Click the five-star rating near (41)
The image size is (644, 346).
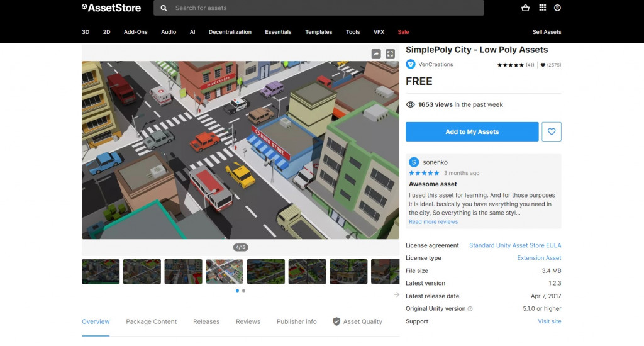(x=511, y=65)
